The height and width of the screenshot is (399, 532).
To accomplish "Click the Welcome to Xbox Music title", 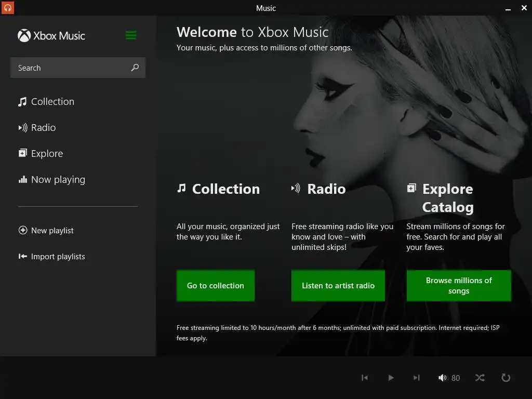I will click(253, 32).
